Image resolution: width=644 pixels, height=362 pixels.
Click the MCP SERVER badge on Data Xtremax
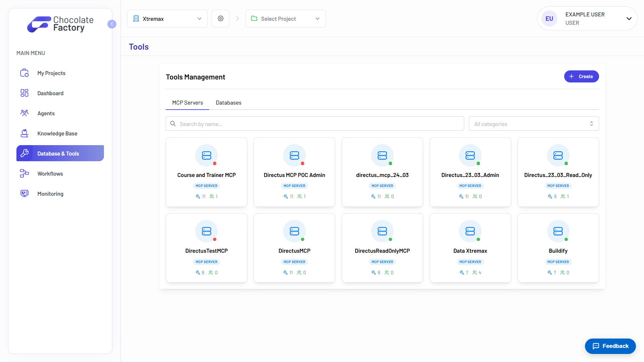pos(470,262)
